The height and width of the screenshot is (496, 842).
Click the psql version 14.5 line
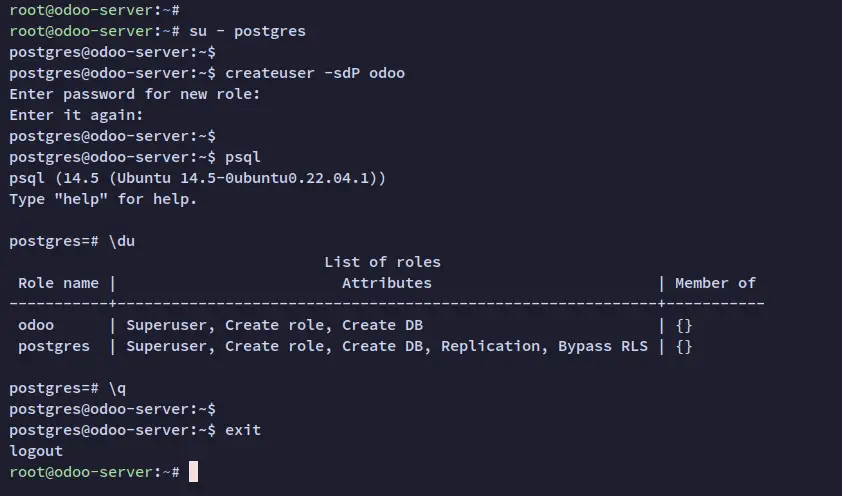[x=198, y=178]
